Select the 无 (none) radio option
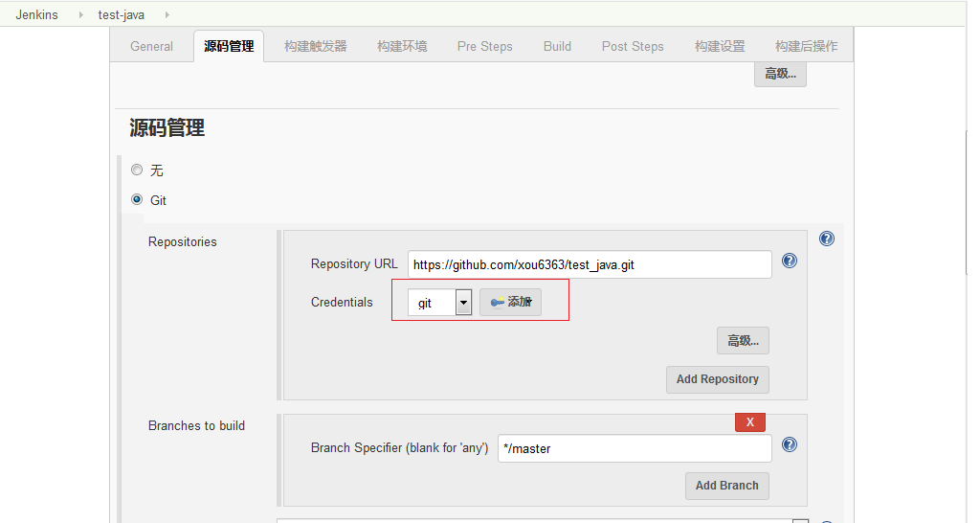 [136, 170]
